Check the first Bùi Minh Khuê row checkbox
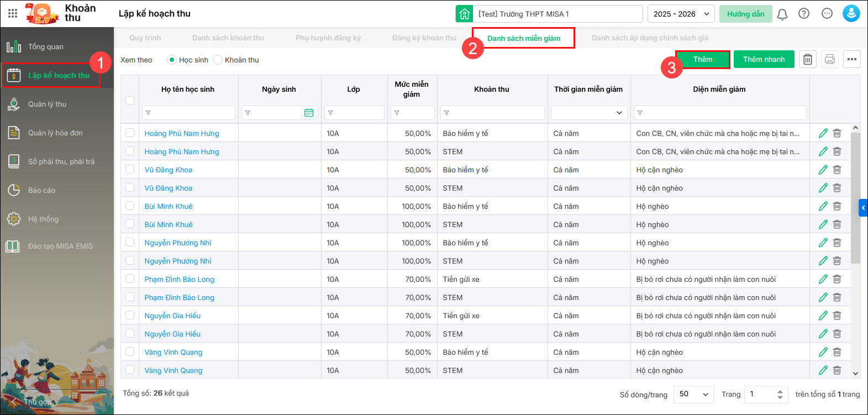 click(130, 206)
